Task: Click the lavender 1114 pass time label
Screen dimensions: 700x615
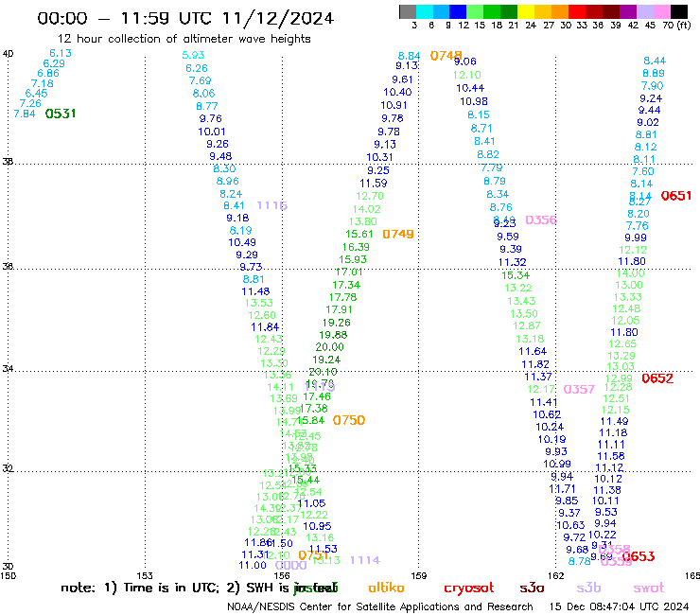Action: click(x=365, y=560)
